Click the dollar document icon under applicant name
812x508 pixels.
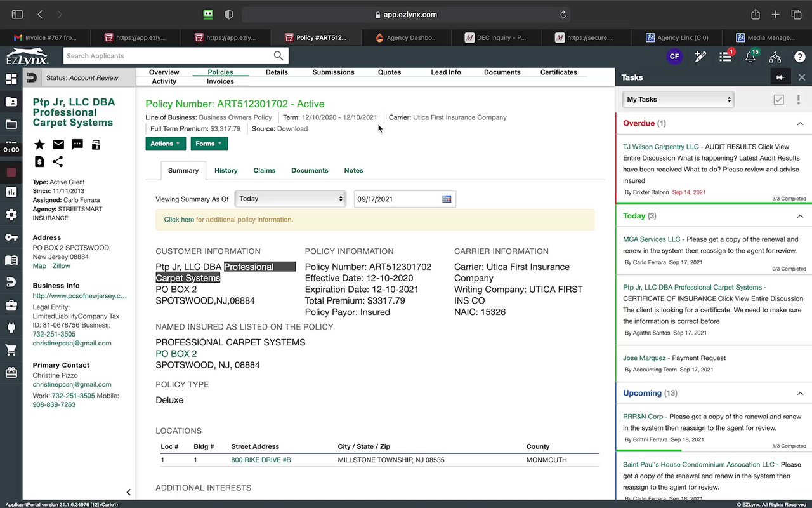(39, 162)
